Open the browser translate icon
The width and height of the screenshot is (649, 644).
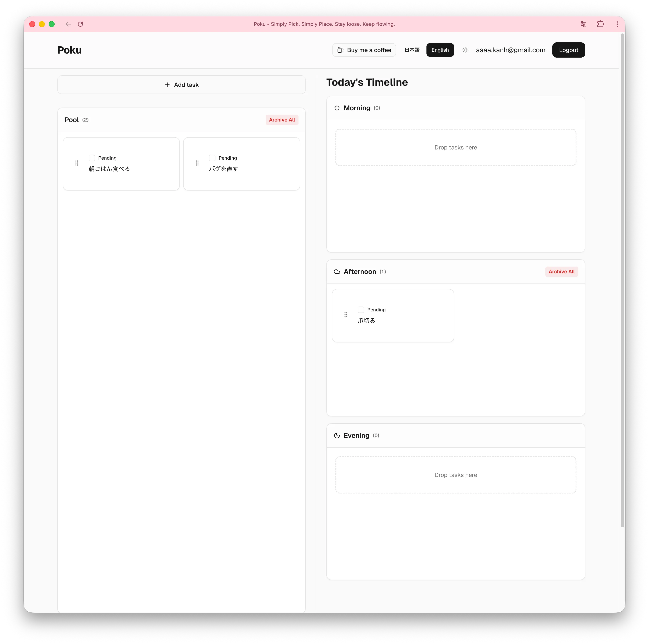[583, 24]
